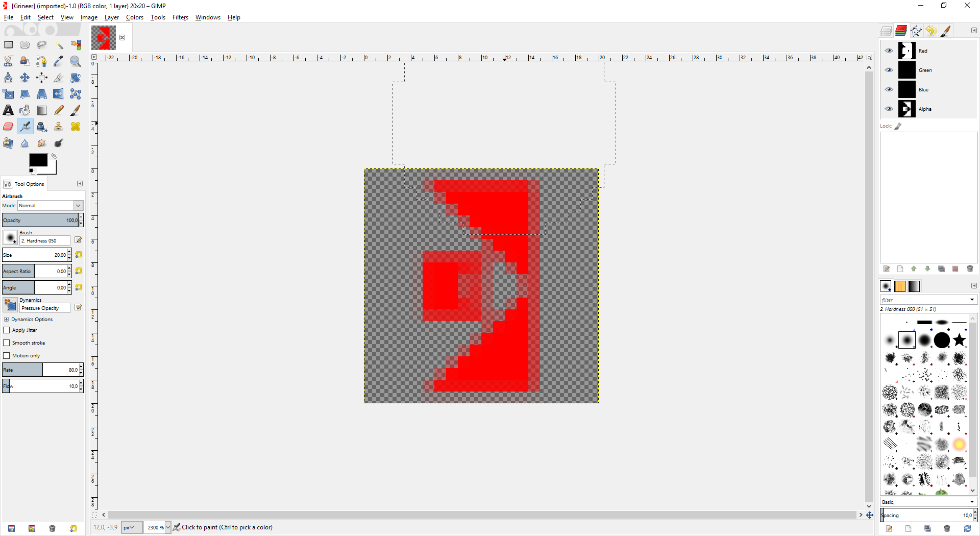Check the Motion only option

tap(7, 356)
